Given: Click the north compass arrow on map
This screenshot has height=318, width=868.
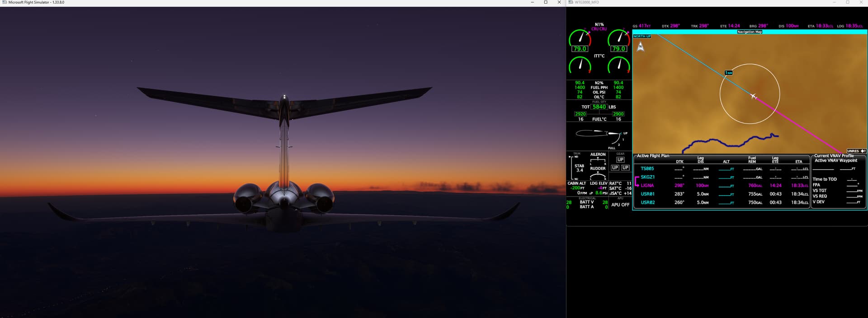Looking at the screenshot, I should pos(640,47).
